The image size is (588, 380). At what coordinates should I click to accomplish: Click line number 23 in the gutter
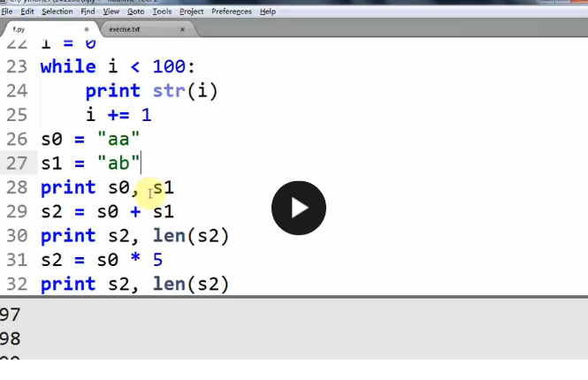[x=17, y=66]
